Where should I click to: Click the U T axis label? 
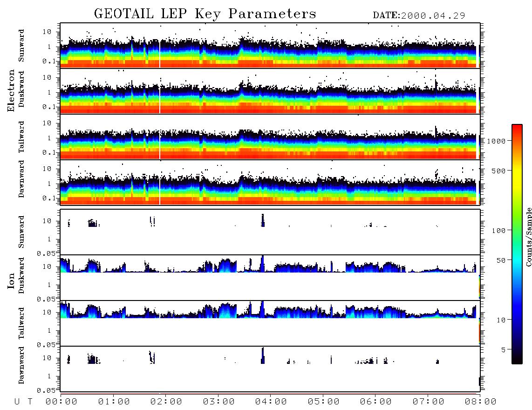(x=24, y=402)
